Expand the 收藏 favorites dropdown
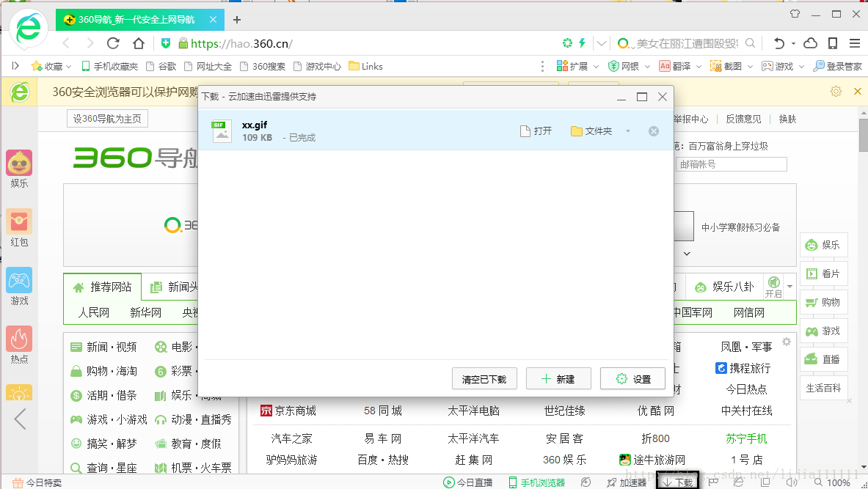868x489 pixels. (x=69, y=67)
